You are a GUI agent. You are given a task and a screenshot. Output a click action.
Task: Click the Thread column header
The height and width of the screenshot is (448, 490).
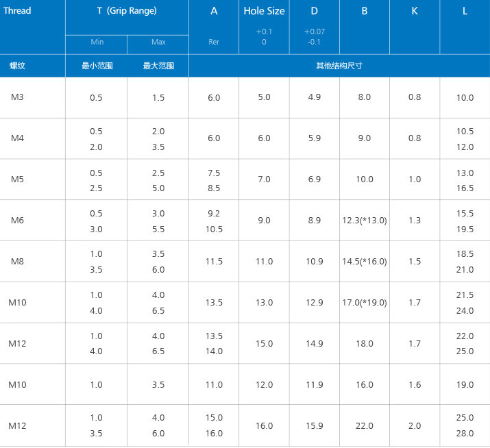17,11
